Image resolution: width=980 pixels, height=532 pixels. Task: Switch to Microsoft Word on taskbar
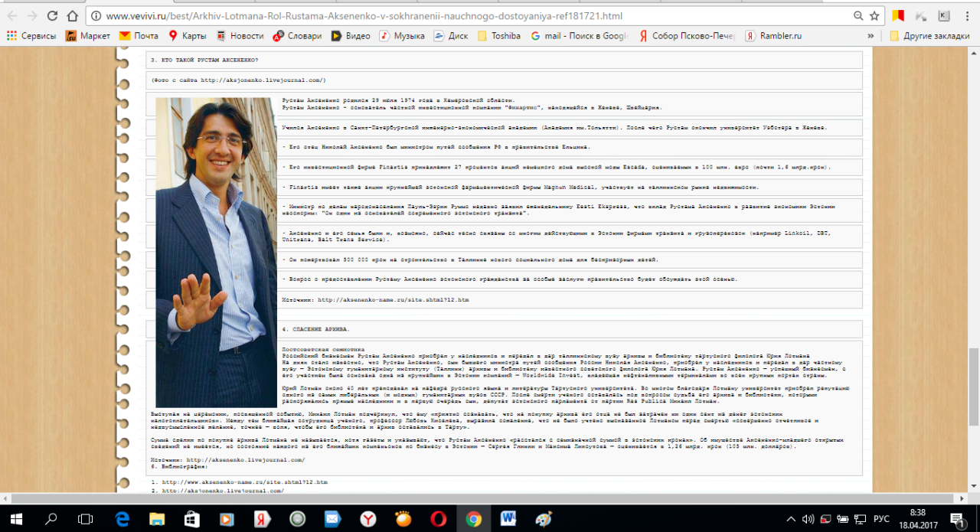click(508, 518)
